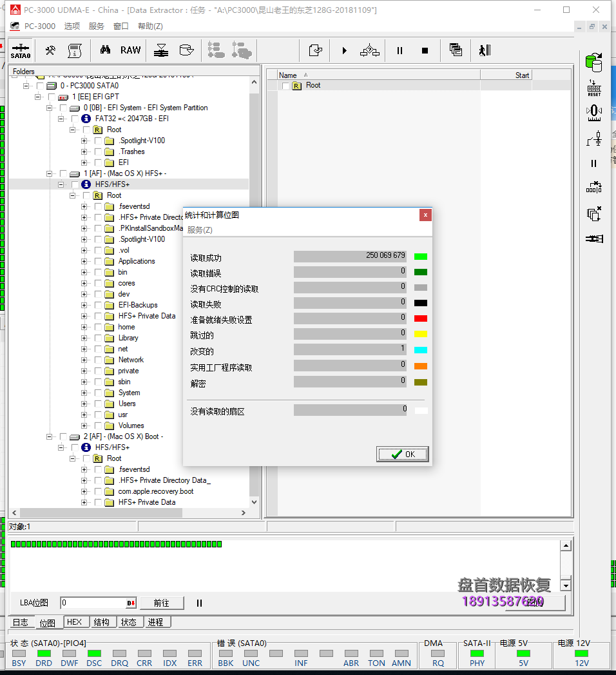Tick the checkbox beside Users folder
This screenshot has height=675, width=616.
[x=97, y=404]
